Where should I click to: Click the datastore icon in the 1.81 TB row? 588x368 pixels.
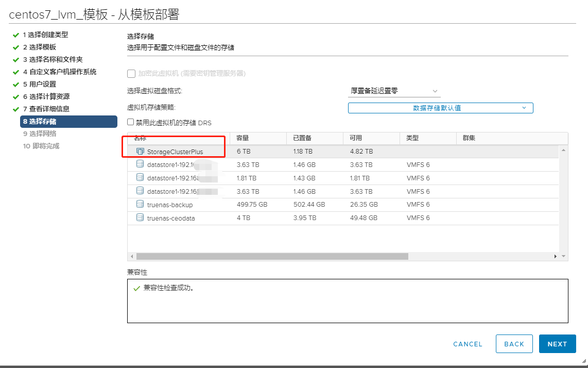tap(140, 177)
